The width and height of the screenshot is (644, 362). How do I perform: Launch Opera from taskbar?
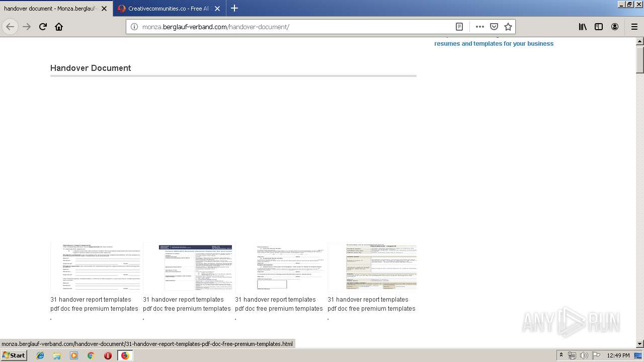coord(108,355)
